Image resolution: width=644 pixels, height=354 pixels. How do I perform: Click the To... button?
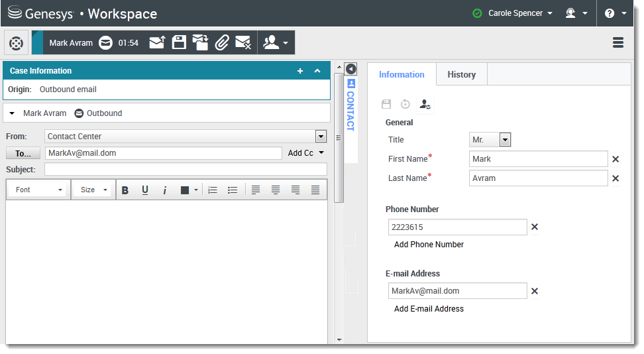[x=23, y=153]
